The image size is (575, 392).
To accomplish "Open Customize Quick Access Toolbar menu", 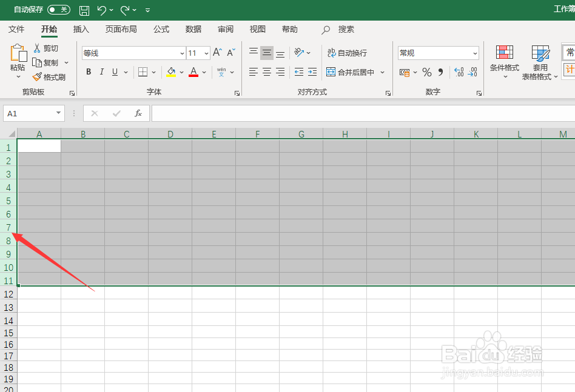I will [148, 10].
